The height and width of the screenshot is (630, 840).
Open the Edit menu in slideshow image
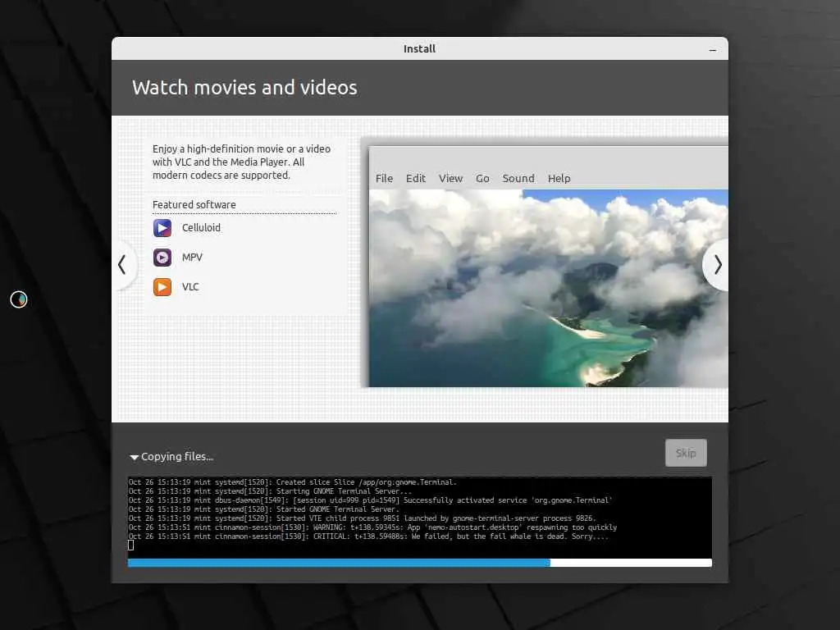[x=416, y=178]
